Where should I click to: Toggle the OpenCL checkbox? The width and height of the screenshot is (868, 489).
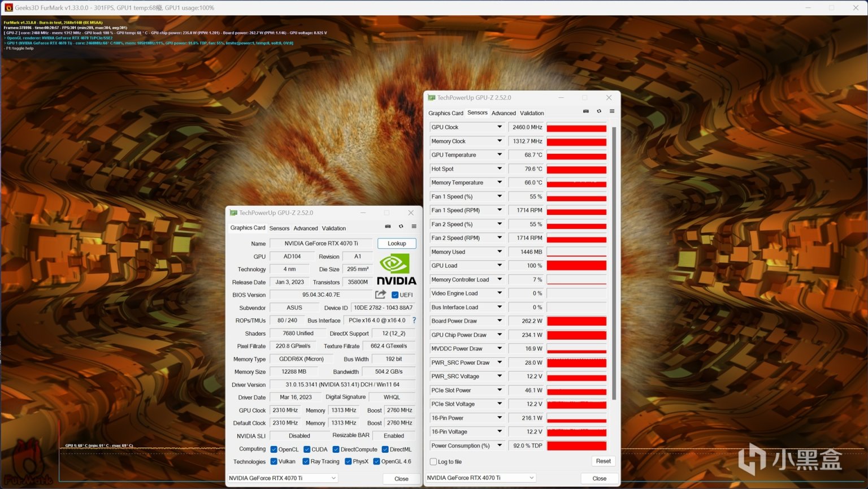pyautogui.click(x=274, y=449)
